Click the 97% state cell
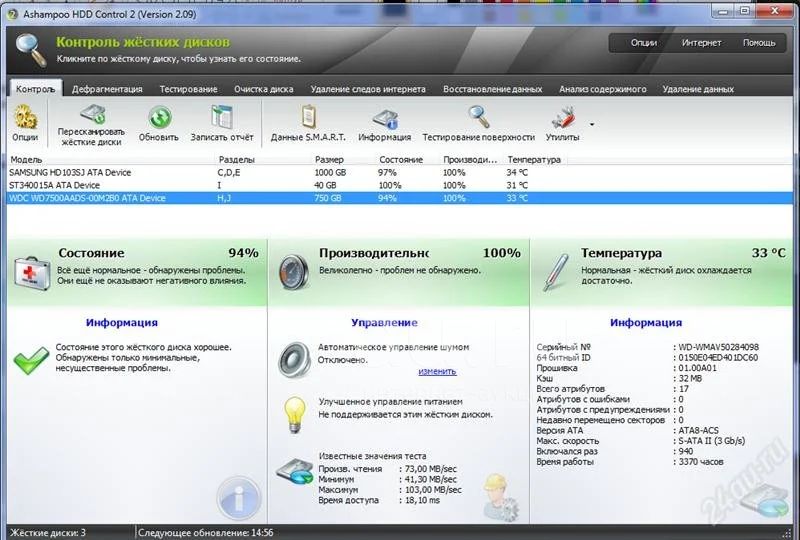The width and height of the screenshot is (800, 540). pos(387,173)
